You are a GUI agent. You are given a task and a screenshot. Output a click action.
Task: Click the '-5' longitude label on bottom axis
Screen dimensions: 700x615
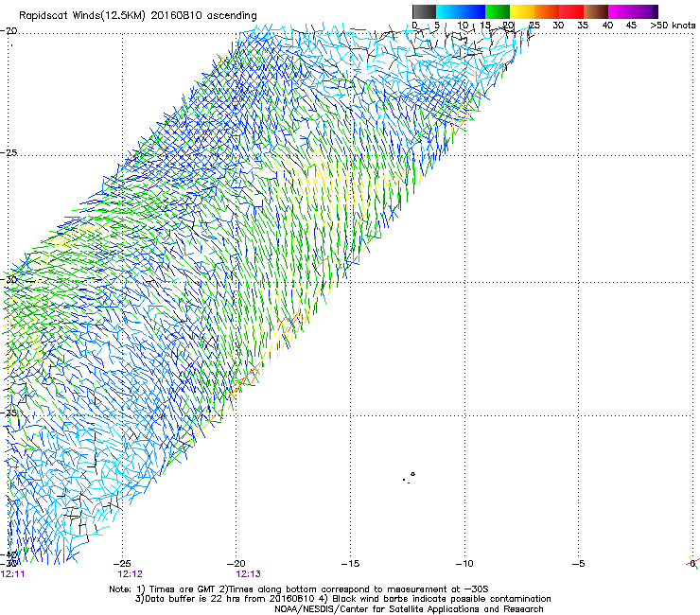pos(578,564)
